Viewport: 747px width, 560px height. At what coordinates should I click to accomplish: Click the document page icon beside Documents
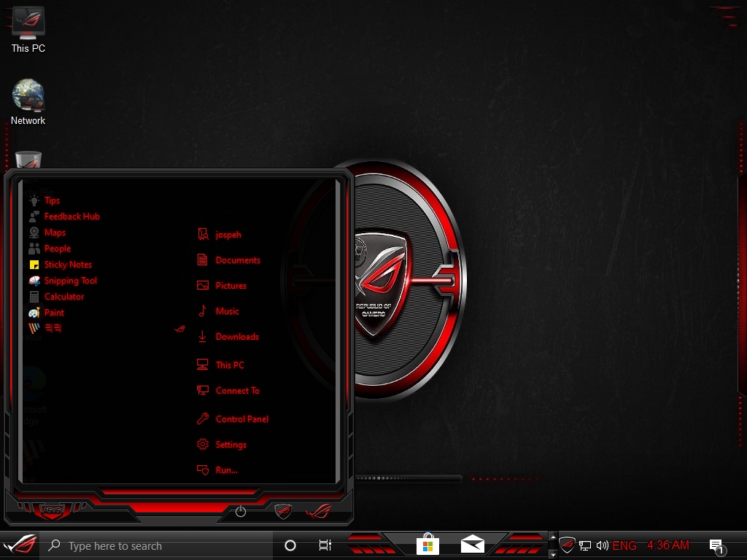click(x=203, y=260)
